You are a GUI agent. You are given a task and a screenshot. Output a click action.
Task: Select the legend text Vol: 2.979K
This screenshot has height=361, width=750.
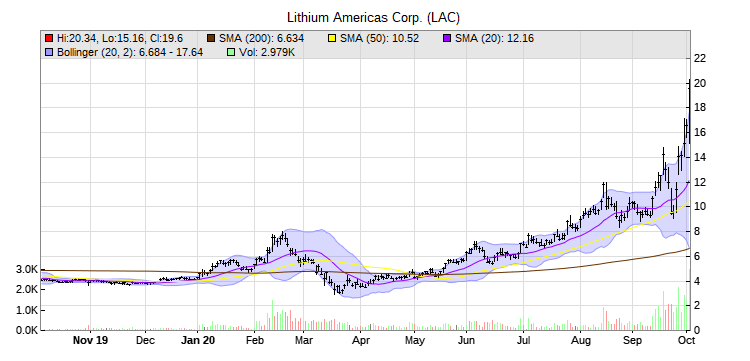point(266,52)
